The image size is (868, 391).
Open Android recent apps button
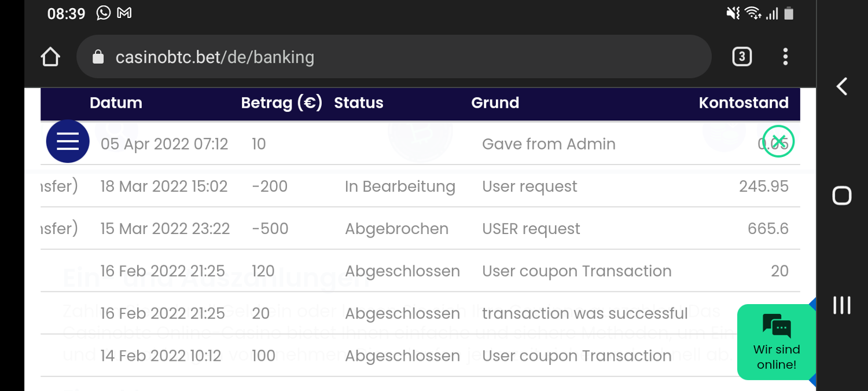pyautogui.click(x=841, y=305)
